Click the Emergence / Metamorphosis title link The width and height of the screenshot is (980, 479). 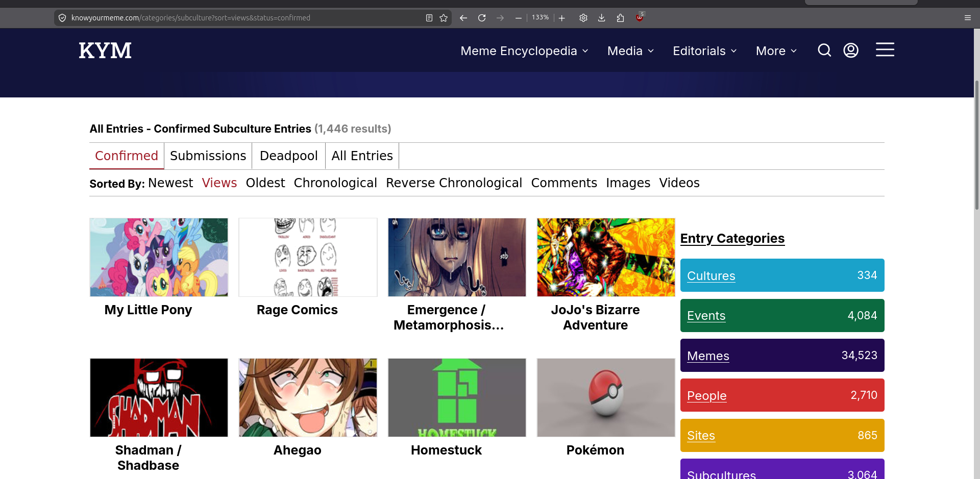coord(448,317)
